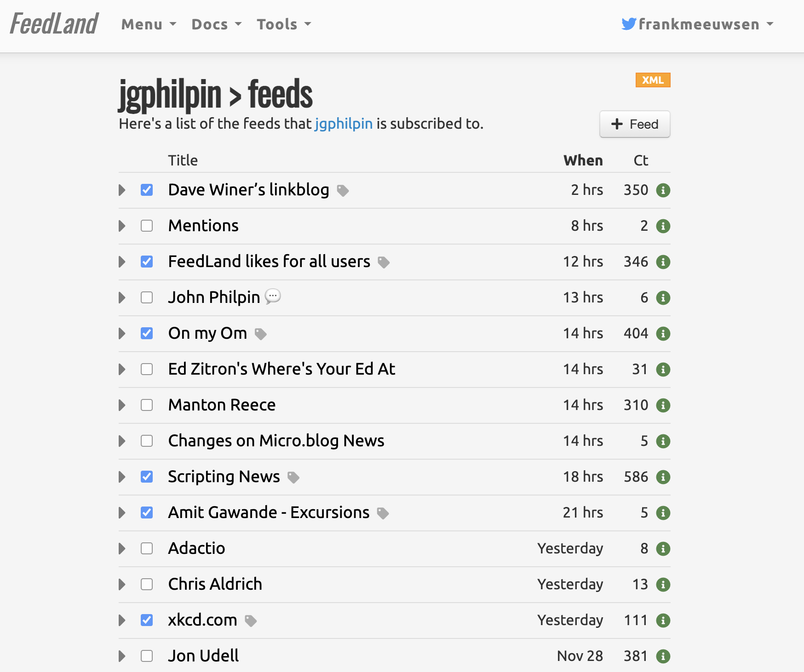Show info for Scripting News feed
The width and height of the screenshot is (804, 672).
[x=663, y=477]
